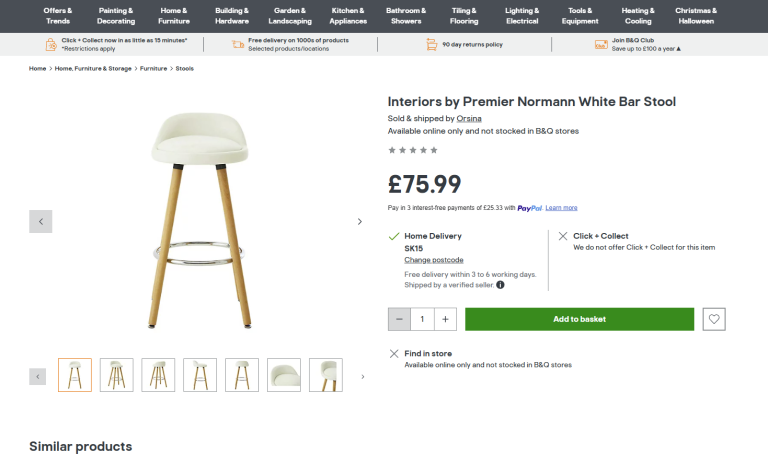This screenshot has height=466, width=768.
Task: Add stool to wishlist heart icon
Action: tap(714, 319)
